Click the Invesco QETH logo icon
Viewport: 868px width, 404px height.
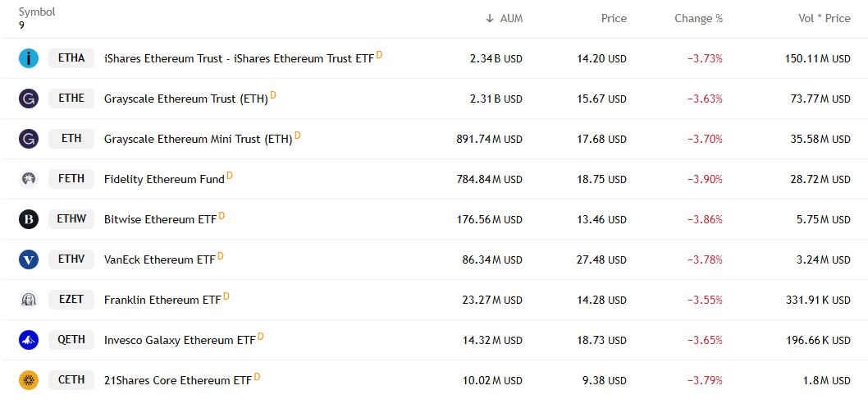pos(29,340)
